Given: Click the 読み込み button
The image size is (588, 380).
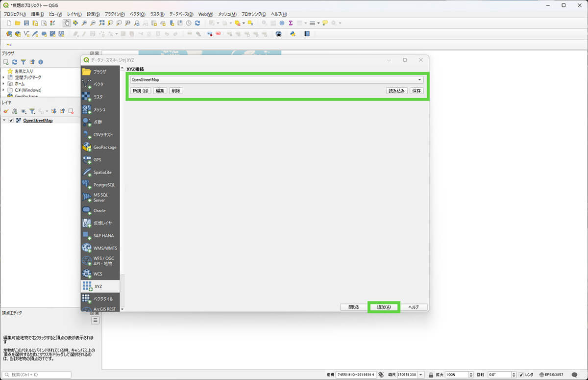Looking at the screenshot, I should pyautogui.click(x=397, y=91).
